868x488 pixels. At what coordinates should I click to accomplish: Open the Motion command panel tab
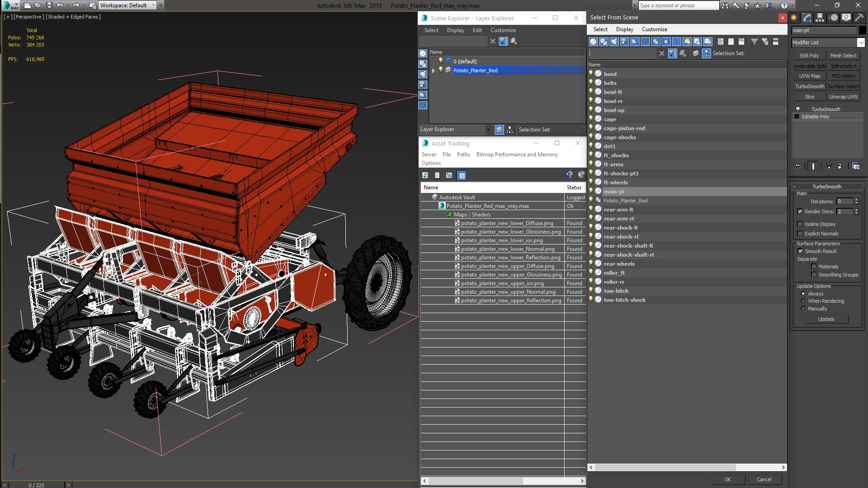834,18
